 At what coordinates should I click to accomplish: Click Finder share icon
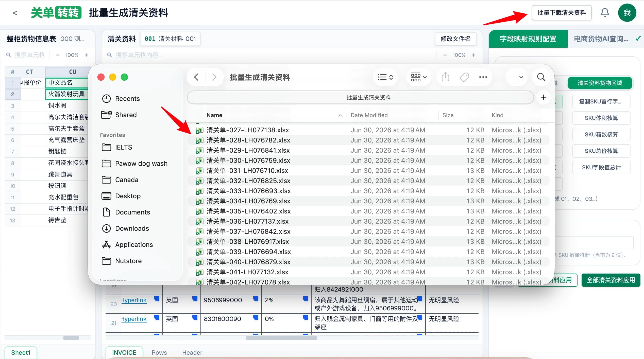point(445,77)
